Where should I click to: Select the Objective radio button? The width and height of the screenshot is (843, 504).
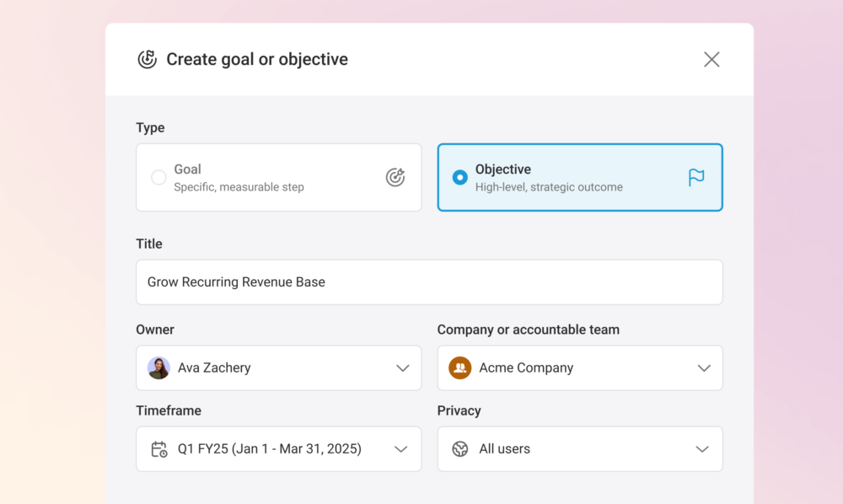click(459, 177)
